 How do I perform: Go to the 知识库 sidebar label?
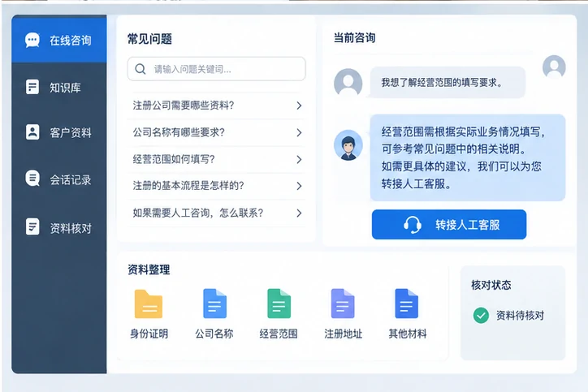pyautogui.click(x=65, y=88)
